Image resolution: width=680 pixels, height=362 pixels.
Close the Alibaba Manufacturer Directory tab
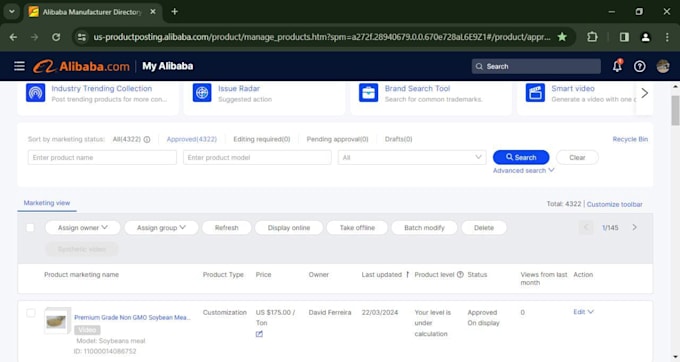point(153,12)
